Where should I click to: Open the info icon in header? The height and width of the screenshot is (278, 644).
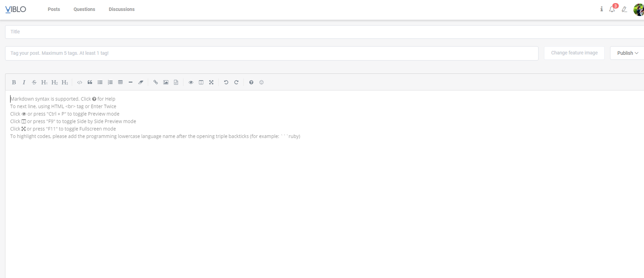(601, 9)
